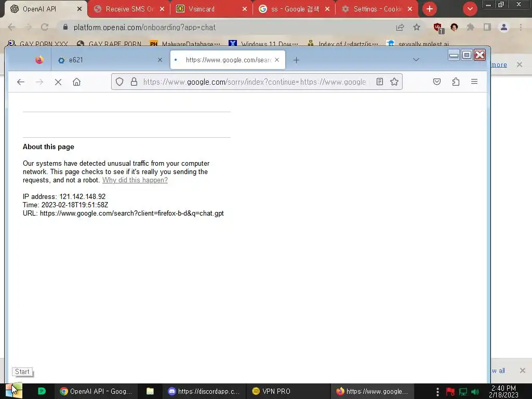Reload page in Chrome
Image resolution: width=532 pixels, height=399 pixels.
(x=45, y=27)
